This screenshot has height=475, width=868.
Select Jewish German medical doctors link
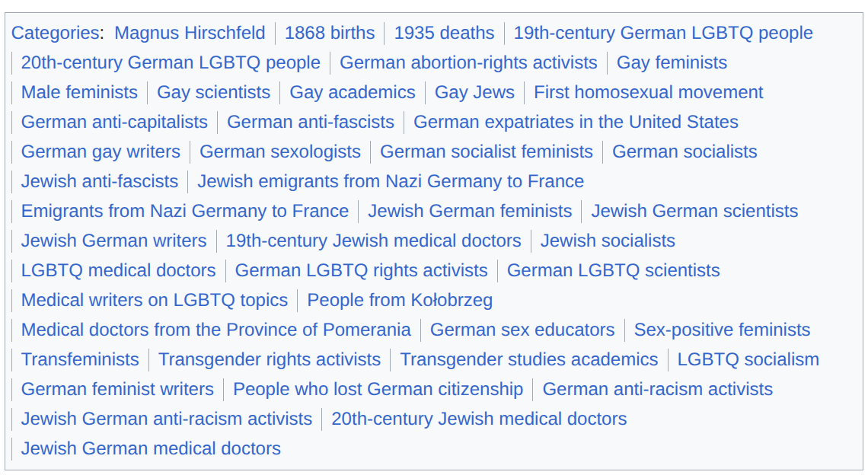coord(151,448)
